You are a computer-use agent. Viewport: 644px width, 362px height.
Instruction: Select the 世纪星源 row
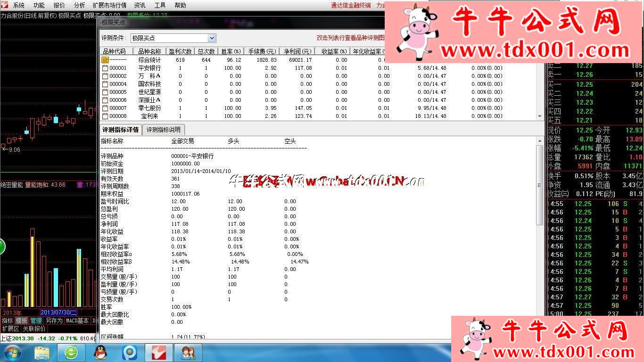point(318,92)
